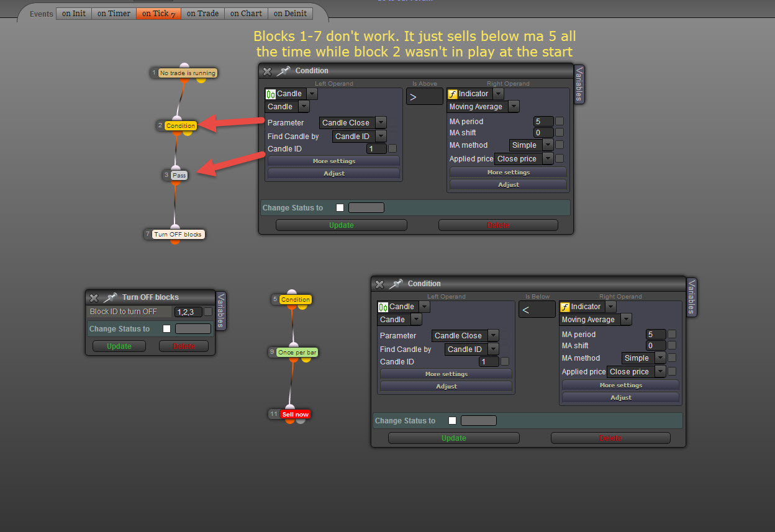This screenshot has width=775, height=532.
Task: Toggle MA method checkbox in Is Below panel
Action: (x=672, y=358)
